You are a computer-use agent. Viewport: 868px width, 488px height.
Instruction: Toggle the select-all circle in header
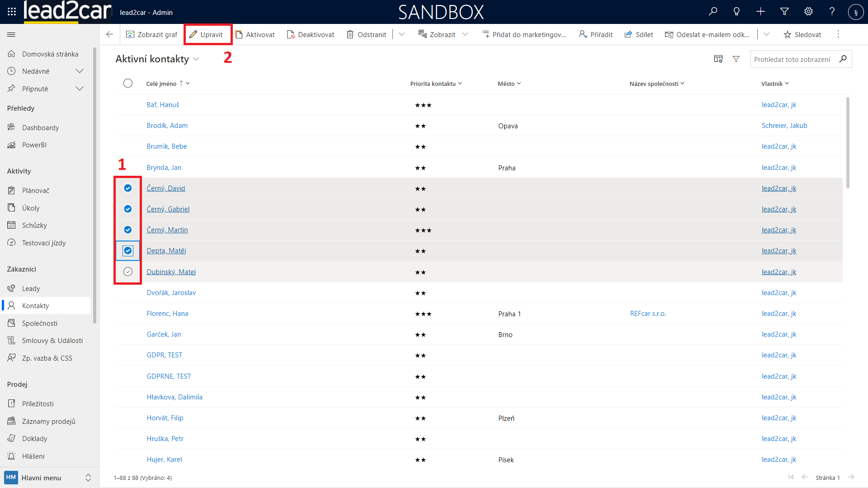(128, 83)
